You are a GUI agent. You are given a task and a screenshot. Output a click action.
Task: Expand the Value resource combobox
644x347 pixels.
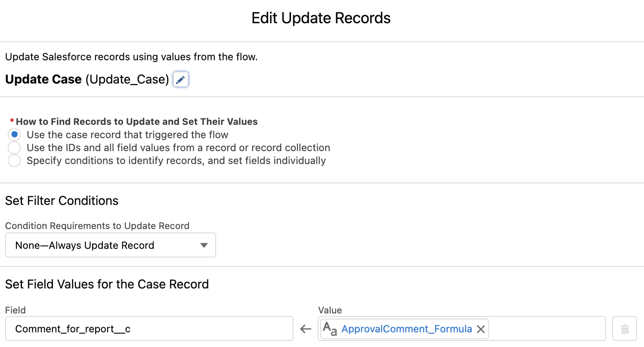point(547,329)
